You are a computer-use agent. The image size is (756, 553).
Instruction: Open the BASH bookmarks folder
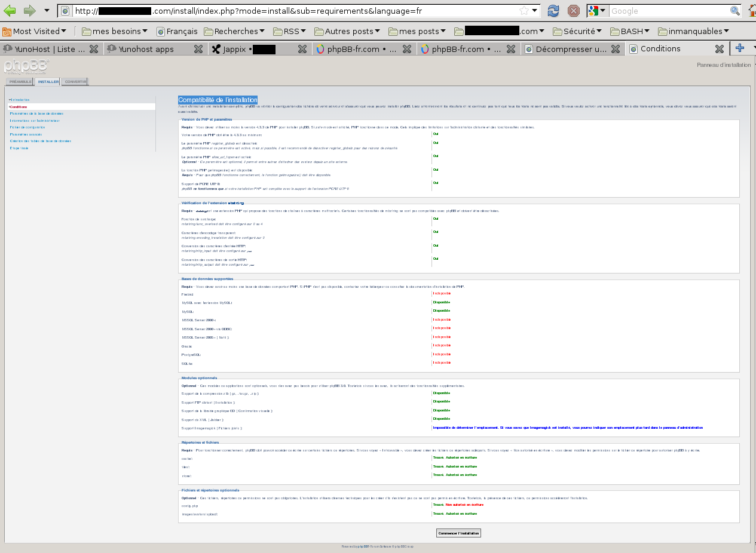pyautogui.click(x=630, y=31)
